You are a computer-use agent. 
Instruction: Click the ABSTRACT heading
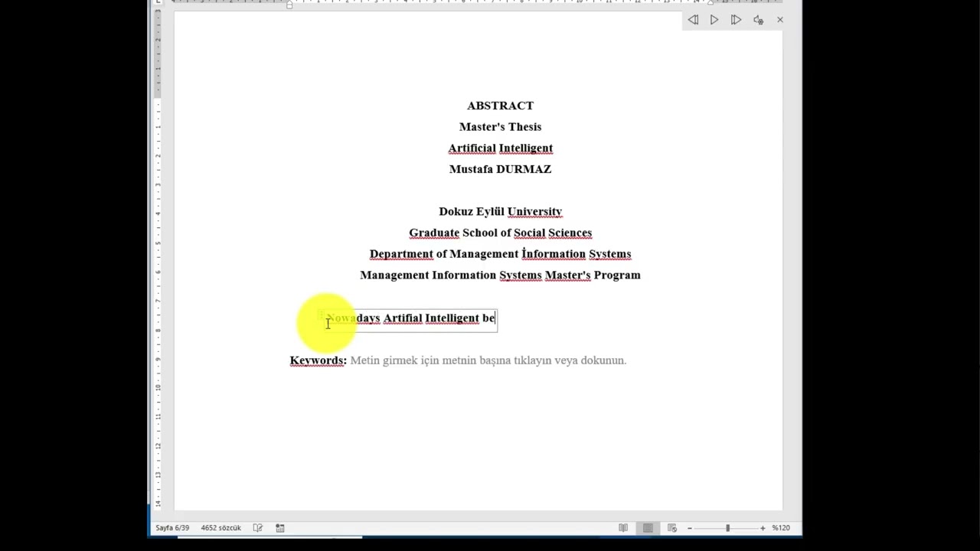click(x=500, y=106)
